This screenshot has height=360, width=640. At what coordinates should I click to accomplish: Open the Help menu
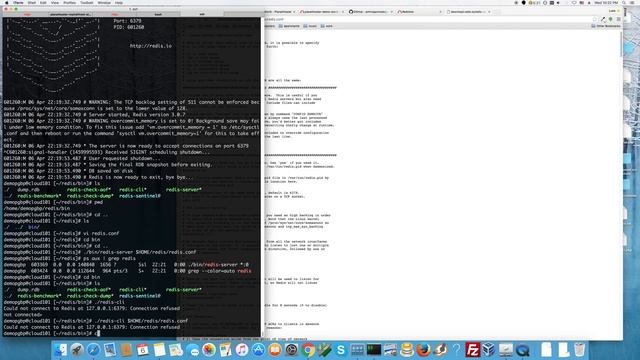(x=119, y=2)
